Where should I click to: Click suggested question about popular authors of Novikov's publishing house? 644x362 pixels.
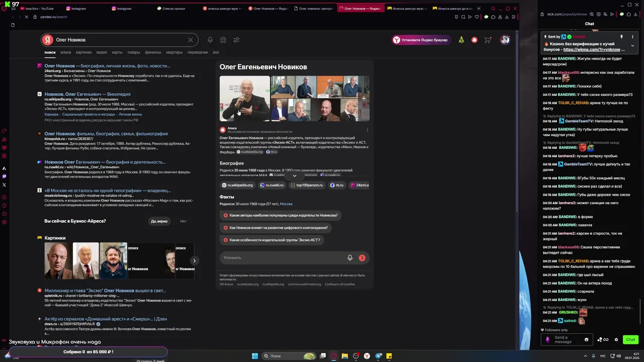[280, 215]
